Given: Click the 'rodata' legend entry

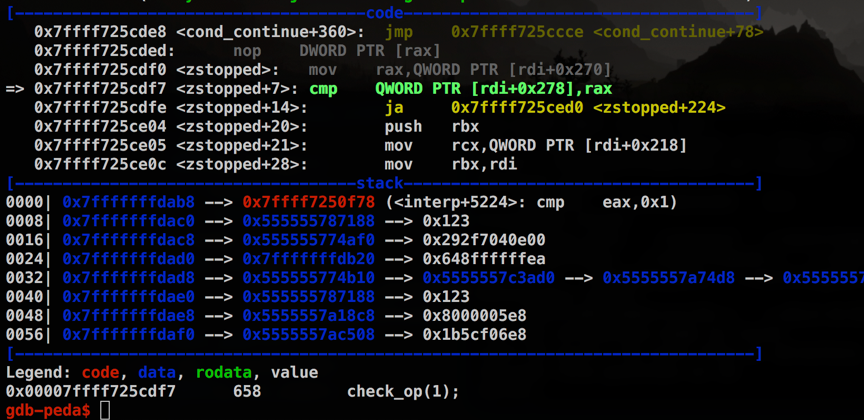Looking at the screenshot, I should click(224, 373).
